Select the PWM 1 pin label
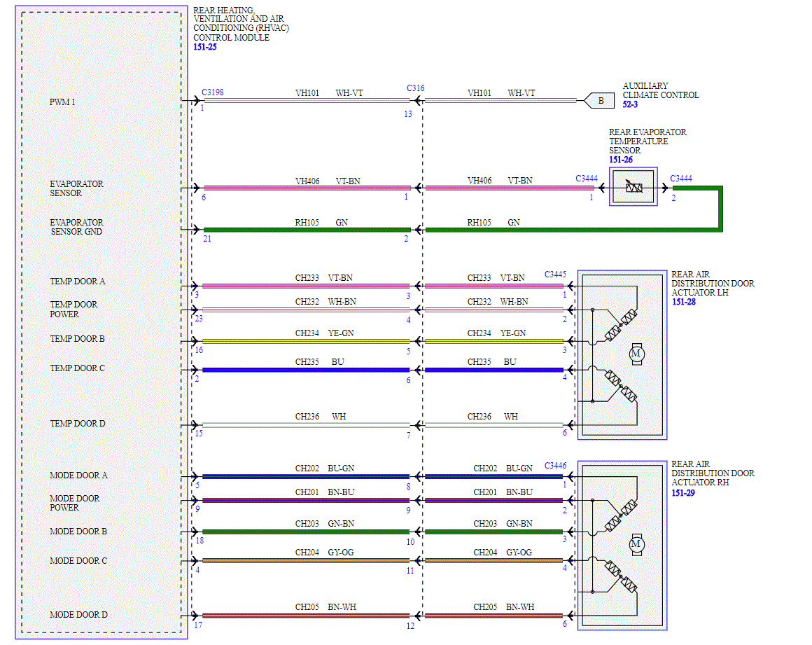This screenshot has height=645, width=812. tap(62, 102)
